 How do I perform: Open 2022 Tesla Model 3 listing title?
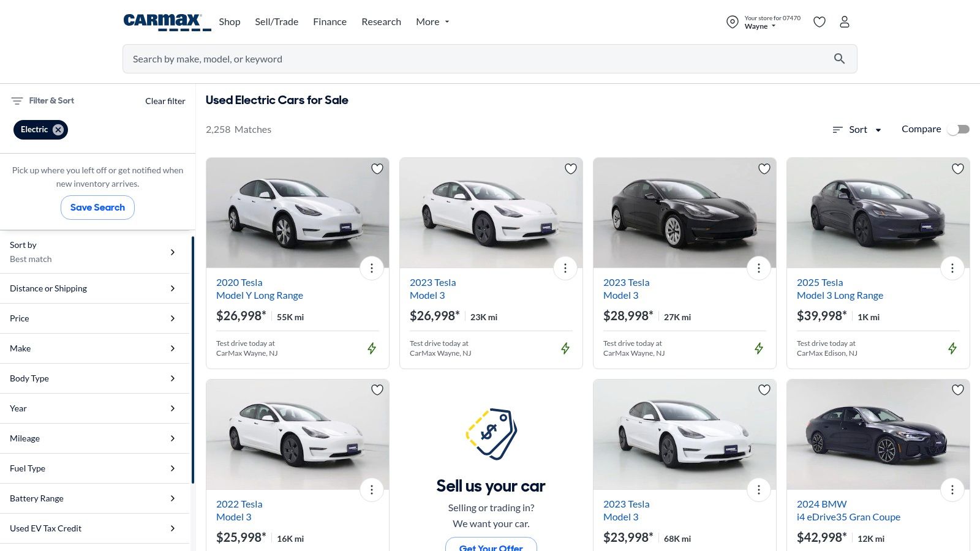pos(239,511)
